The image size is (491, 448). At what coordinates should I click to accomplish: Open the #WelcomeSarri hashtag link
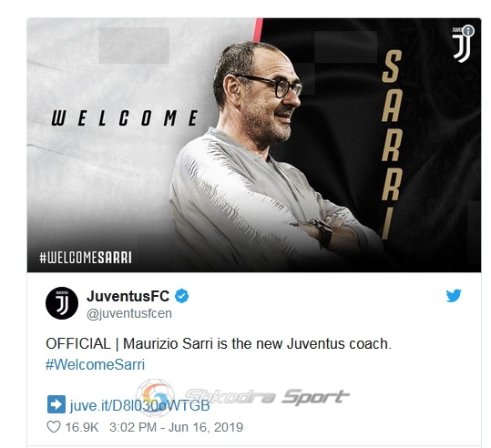pos(95,364)
